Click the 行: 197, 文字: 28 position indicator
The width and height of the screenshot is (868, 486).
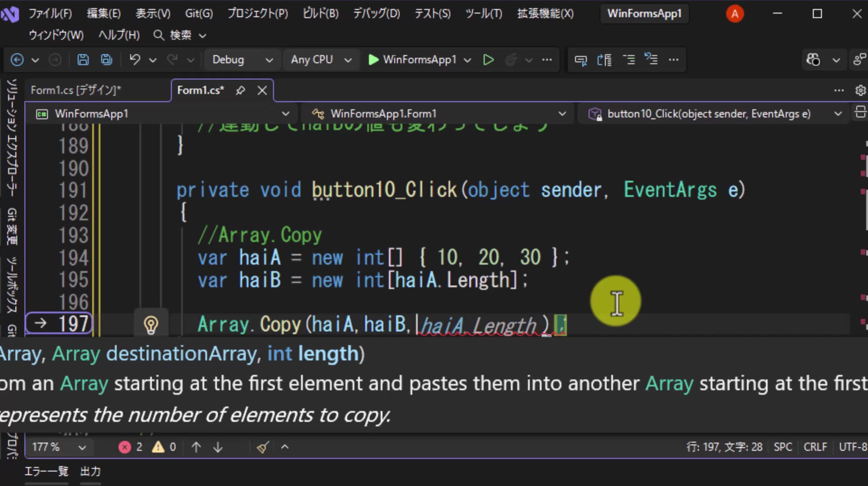tap(725, 447)
